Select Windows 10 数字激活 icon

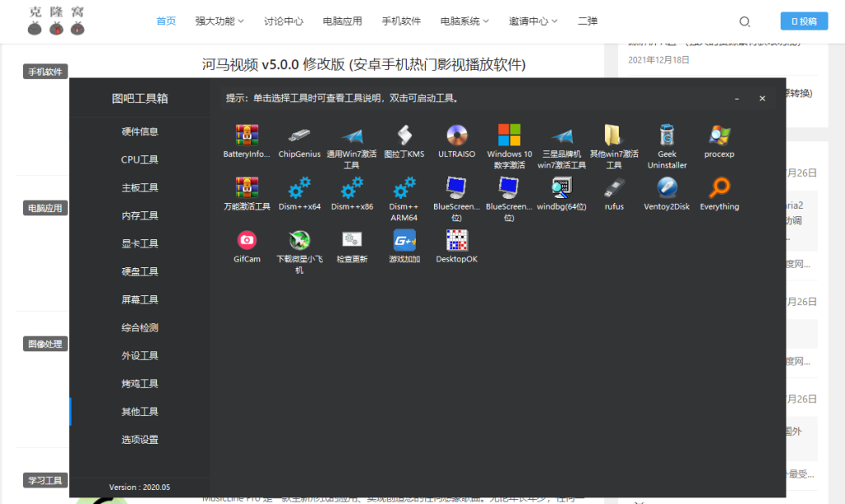coord(509,135)
